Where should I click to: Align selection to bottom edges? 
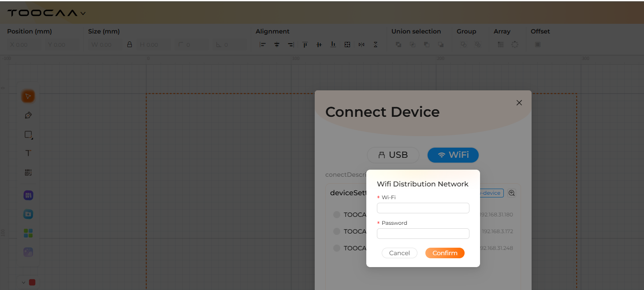point(333,45)
